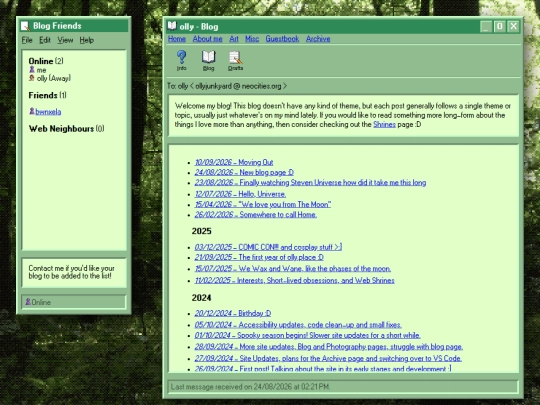Open the Edit menu in Blog Friends

coord(45,40)
